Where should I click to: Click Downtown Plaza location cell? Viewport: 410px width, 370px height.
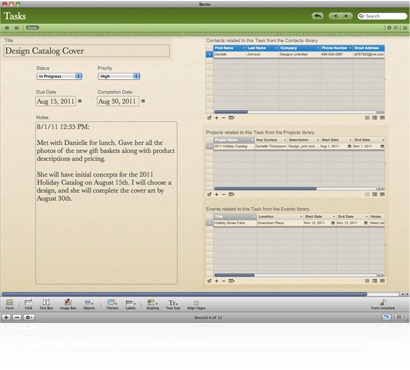tap(280, 223)
